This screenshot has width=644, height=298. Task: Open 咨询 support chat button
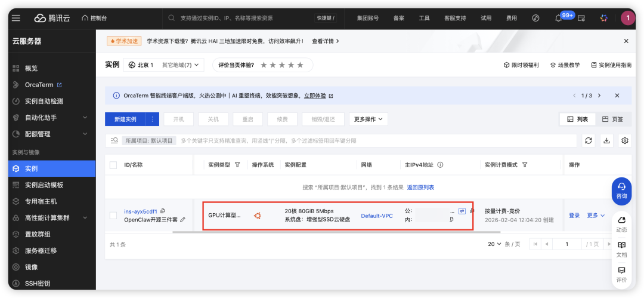622,191
